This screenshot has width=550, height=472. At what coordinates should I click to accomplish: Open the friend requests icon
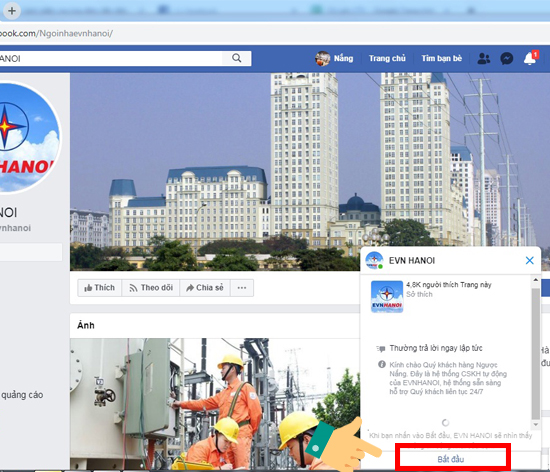tap(484, 59)
